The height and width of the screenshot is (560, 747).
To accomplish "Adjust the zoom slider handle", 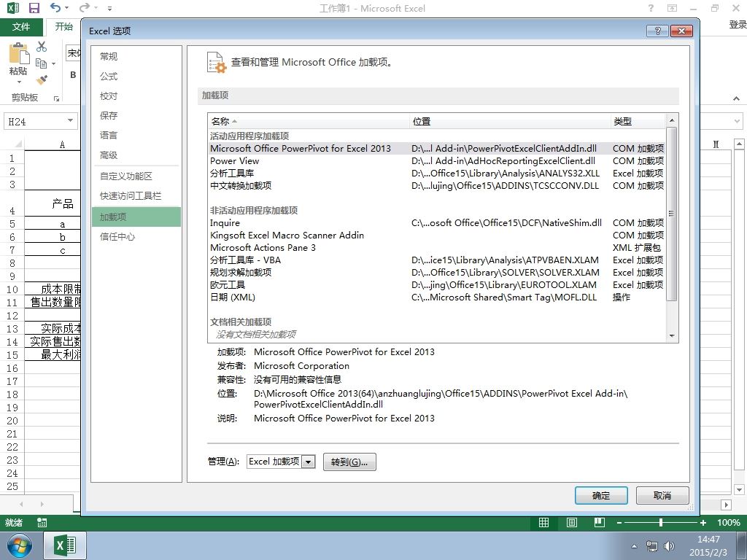I will pos(661,523).
